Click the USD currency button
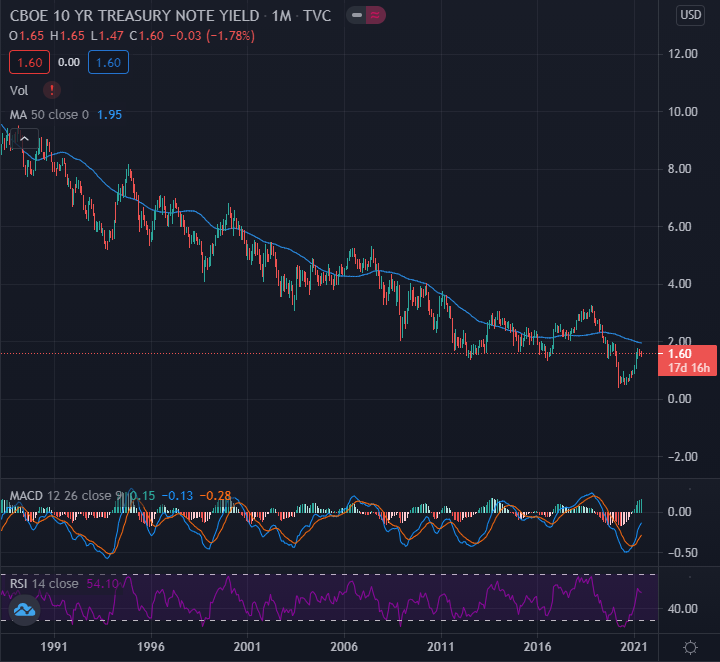 click(690, 15)
